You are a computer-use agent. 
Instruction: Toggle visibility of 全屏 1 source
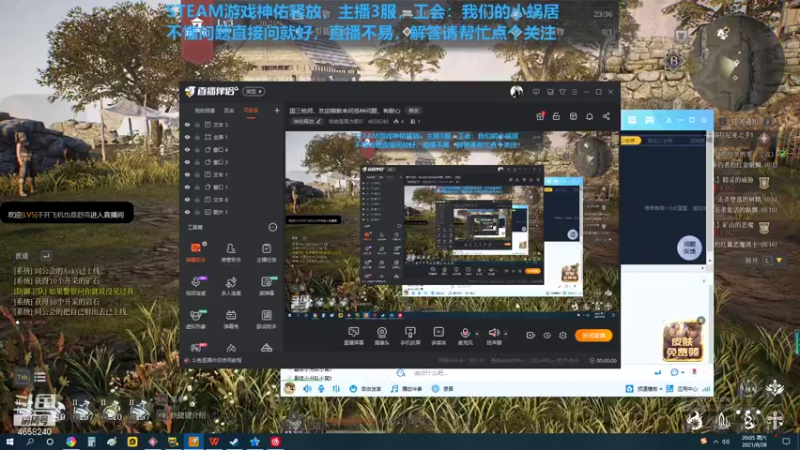pos(187,137)
